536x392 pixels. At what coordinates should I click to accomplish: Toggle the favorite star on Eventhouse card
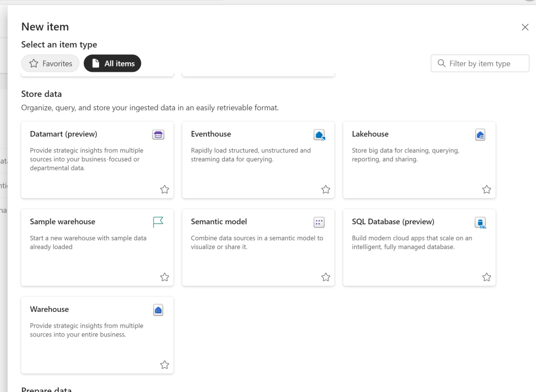325,190
